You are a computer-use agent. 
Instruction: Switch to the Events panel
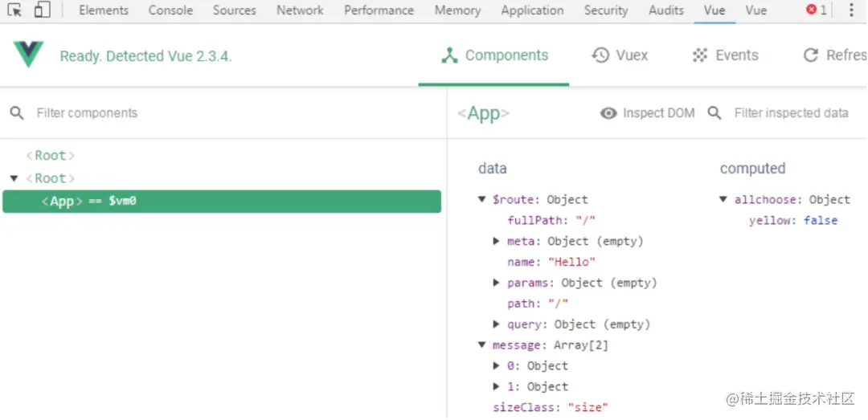coord(725,55)
